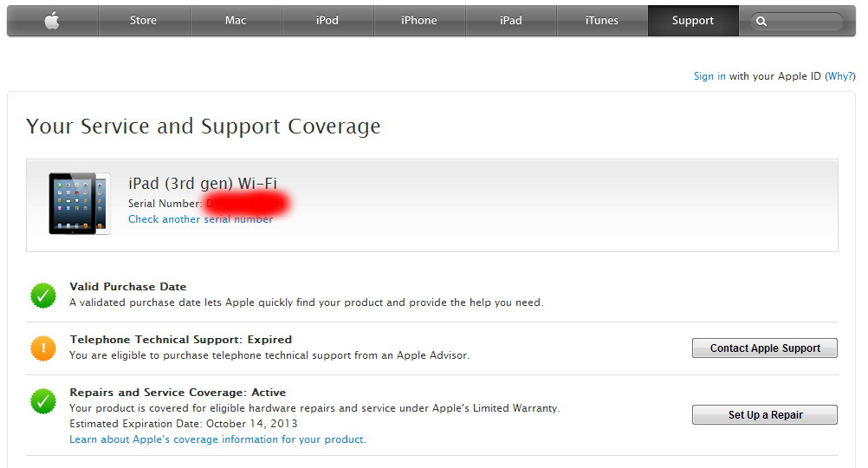
Task: Click the Contact Apple Support button
Action: [x=765, y=348]
